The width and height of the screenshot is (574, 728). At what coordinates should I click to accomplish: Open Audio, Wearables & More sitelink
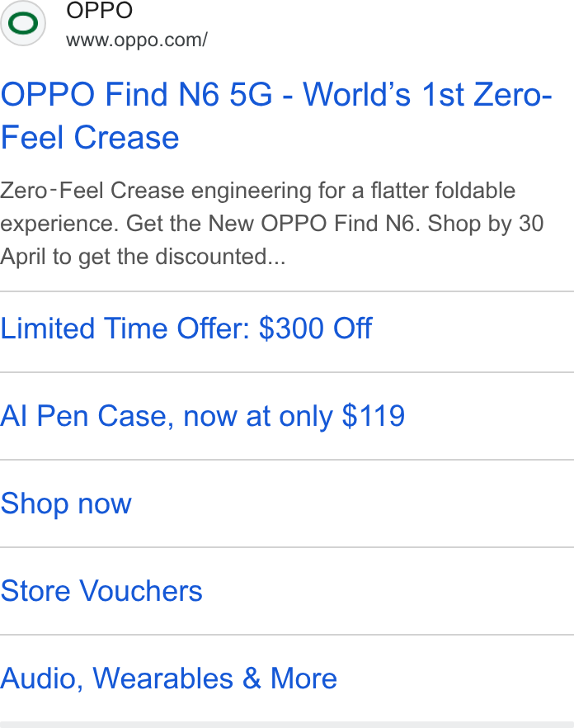(287, 678)
